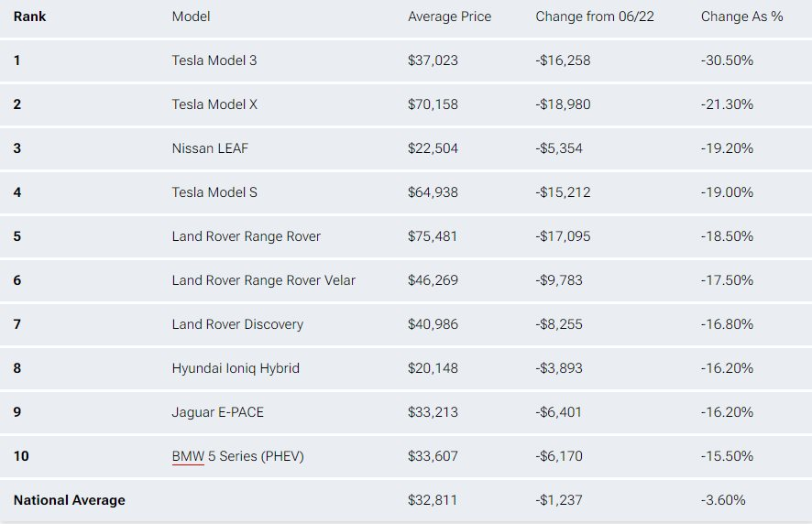Click the Tesla Model S entry
The width and height of the screenshot is (812, 524).
[x=214, y=192]
